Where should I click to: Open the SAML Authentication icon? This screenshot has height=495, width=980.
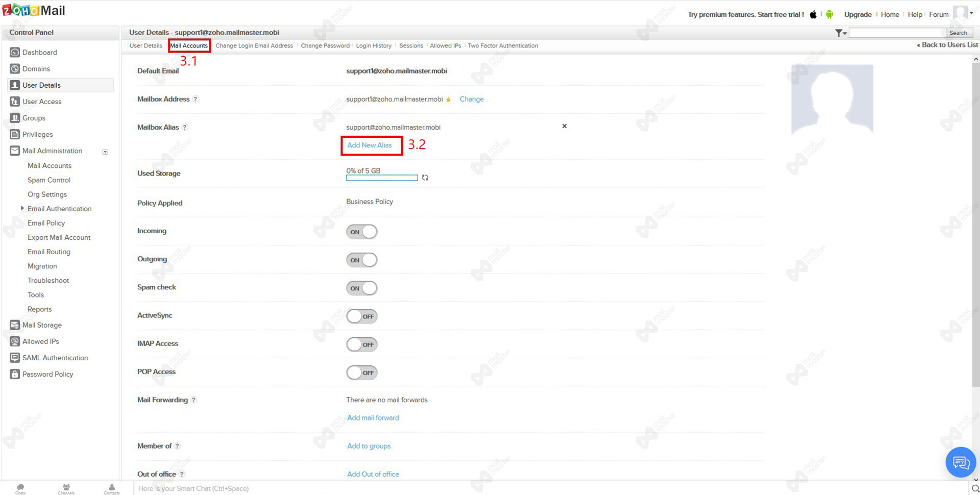tap(15, 357)
